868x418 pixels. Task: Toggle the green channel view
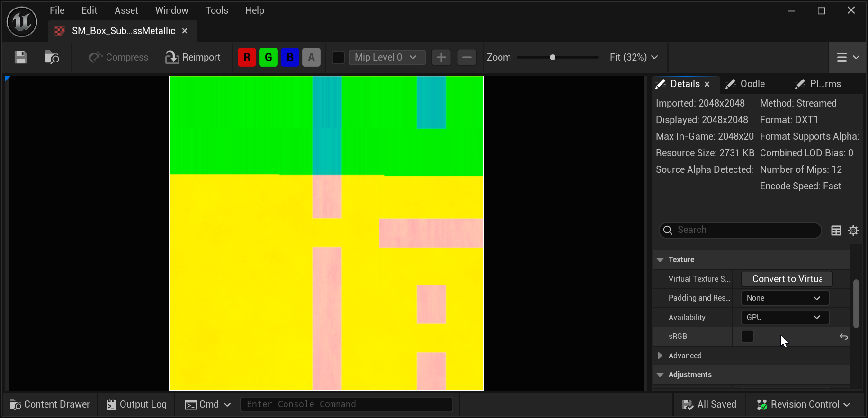268,57
